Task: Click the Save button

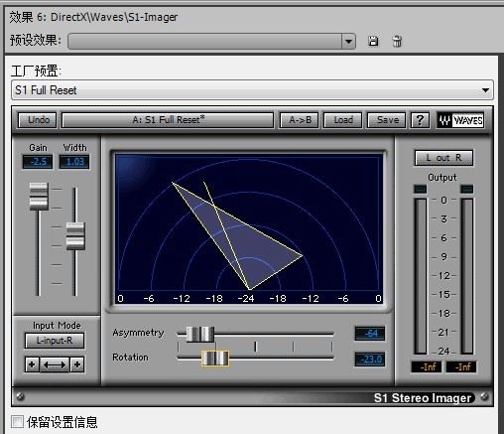Action: point(387,120)
